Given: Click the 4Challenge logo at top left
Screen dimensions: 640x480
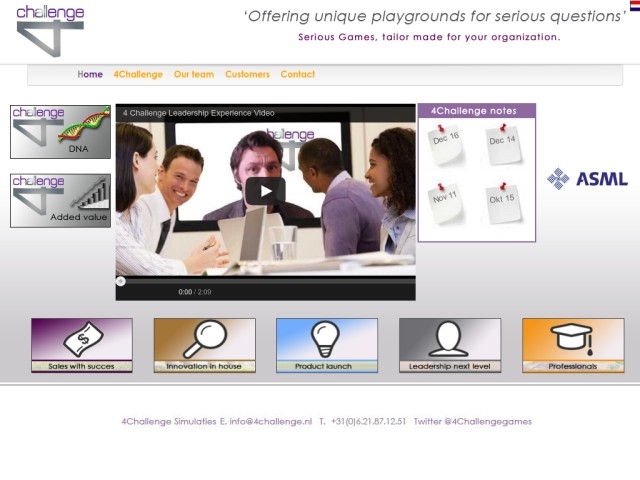Looking at the screenshot, I should point(50,28).
